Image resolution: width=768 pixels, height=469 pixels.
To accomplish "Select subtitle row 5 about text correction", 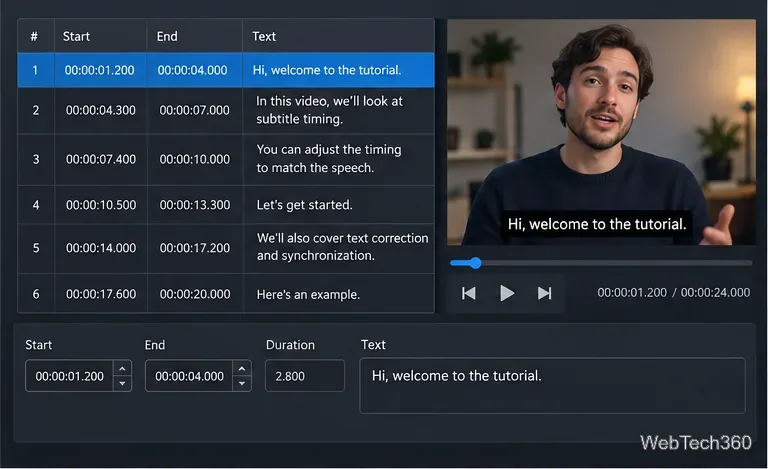I will click(226, 248).
